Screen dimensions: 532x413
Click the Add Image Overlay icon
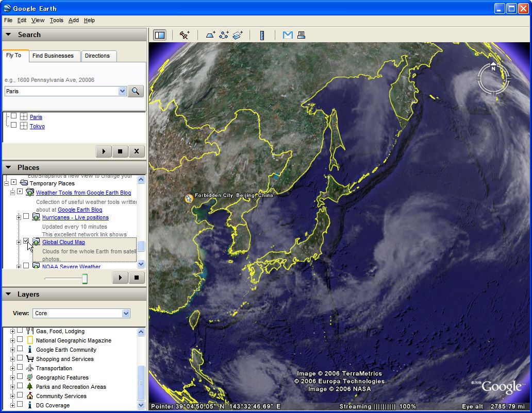point(238,35)
